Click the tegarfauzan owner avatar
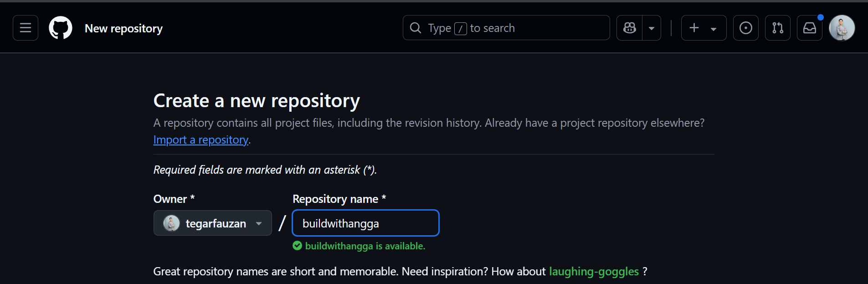This screenshot has height=284, width=868. (x=171, y=223)
